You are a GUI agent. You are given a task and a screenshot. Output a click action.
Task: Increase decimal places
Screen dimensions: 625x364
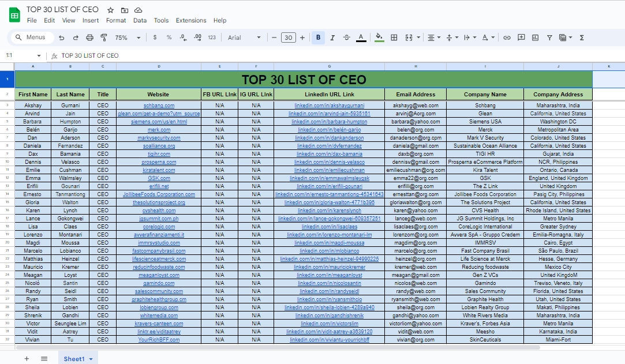tap(197, 37)
